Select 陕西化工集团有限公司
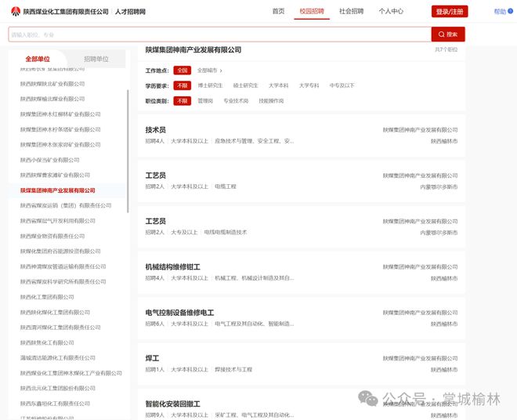The image size is (517, 420). click(x=47, y=297)
